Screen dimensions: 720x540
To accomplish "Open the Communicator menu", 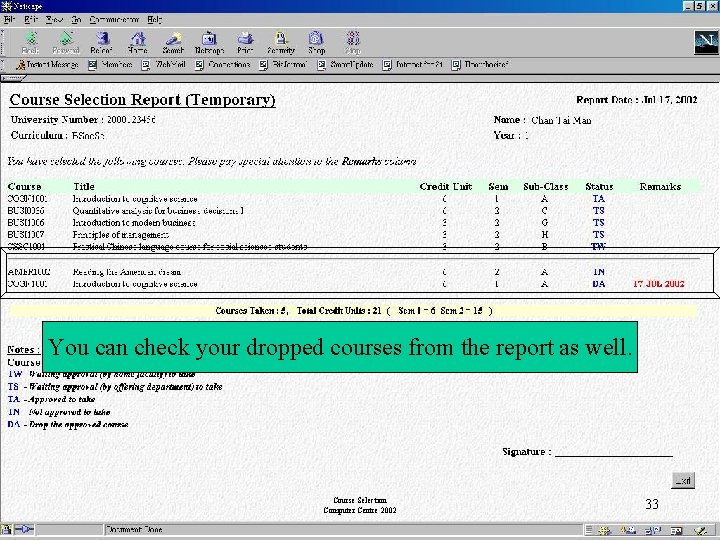I will coord(114,20).
